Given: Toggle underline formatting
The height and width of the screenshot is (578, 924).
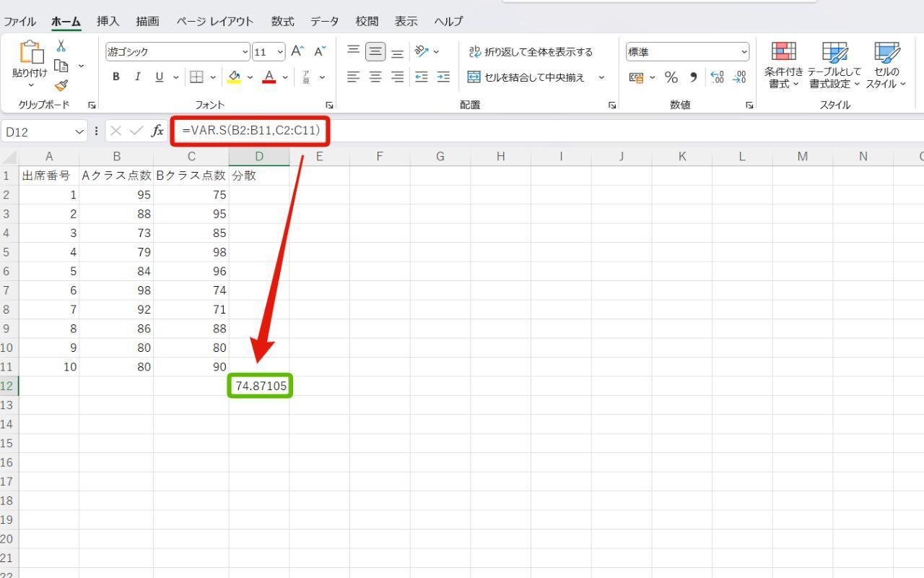Looking at the screenshot, I should (x=159, y=77).
